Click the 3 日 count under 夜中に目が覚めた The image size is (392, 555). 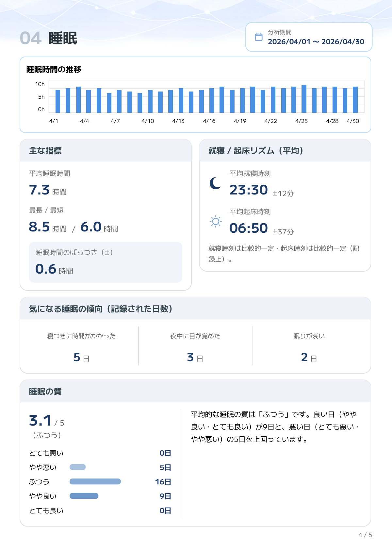click(x=195, y=358)
